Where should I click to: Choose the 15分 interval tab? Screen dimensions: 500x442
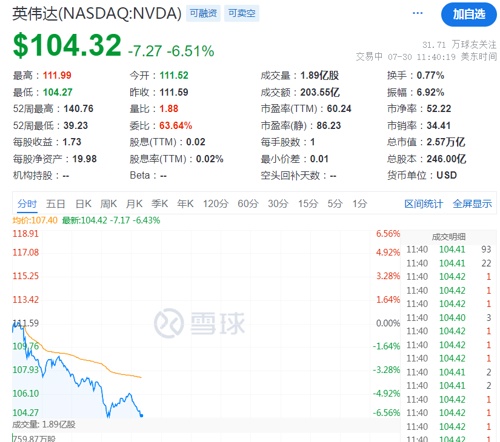pyautogui.click(x=308, y=204)
